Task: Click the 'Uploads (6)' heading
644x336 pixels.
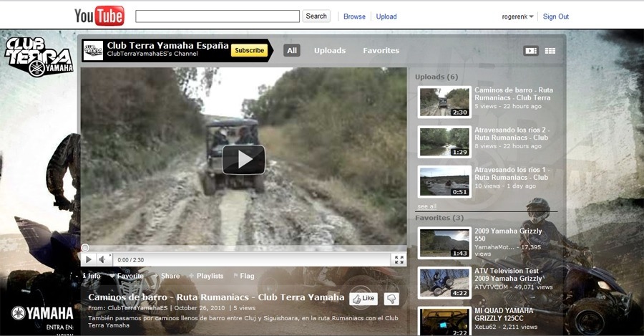Action: click(x=436, y=77)
